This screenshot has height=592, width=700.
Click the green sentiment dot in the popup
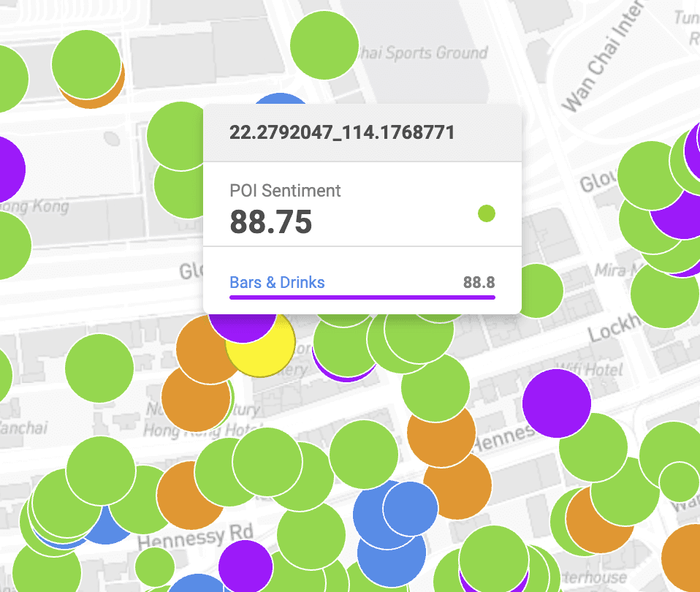[x=486, y=213]
